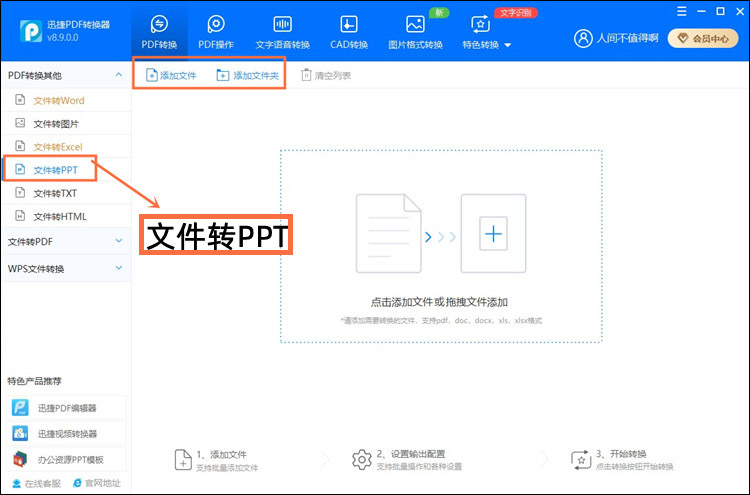Select 文件转TXT in the sidebar
Screen dimensions: 750x495
66,193
